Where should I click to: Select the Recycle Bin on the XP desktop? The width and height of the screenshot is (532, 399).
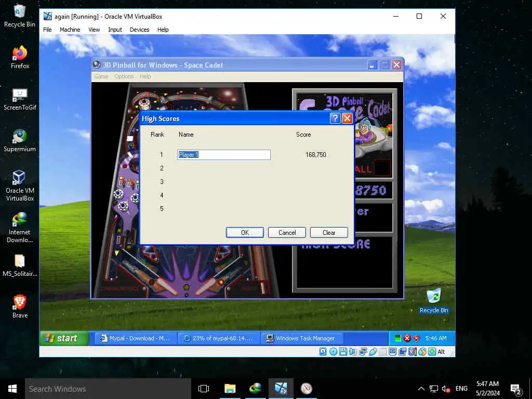coord(434,301)
